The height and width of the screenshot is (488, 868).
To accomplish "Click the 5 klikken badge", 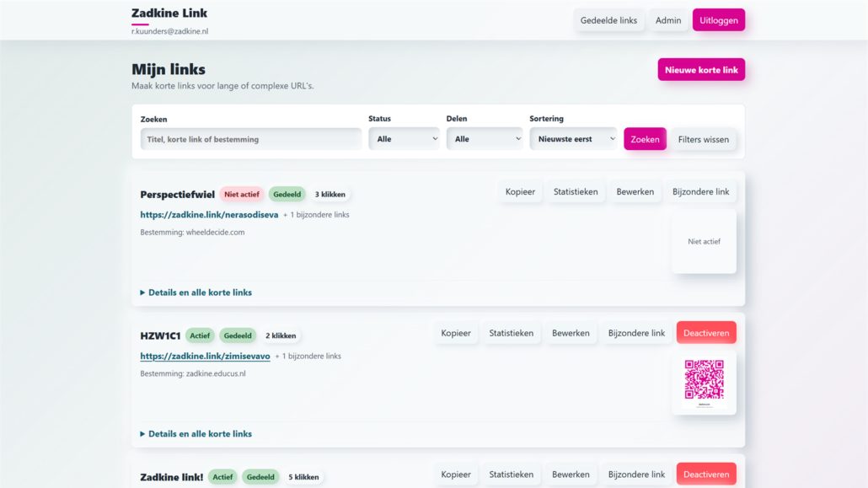I will 303,477.
